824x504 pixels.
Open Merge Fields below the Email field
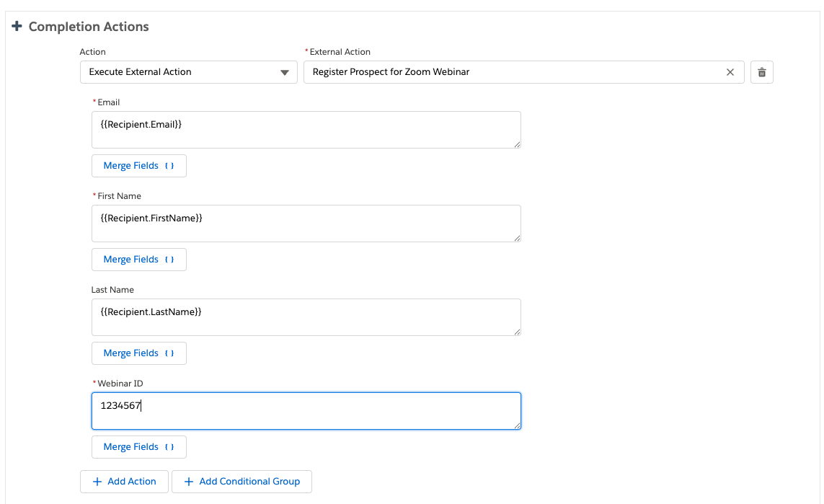pos(138,166)
